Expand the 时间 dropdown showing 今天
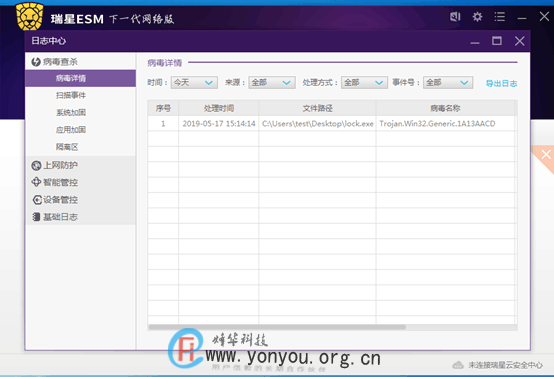This screenshot has height=377, width=554. 194,83
